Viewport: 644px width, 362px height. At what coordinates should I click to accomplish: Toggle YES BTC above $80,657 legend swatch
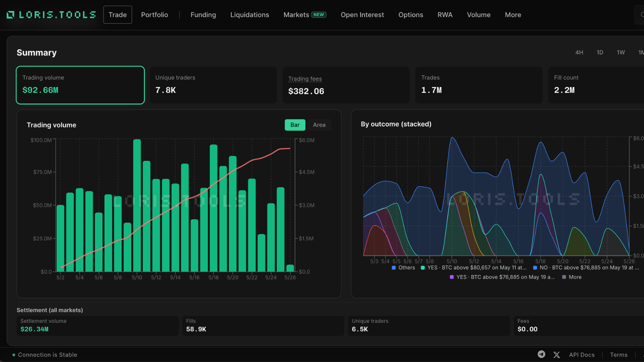point(423,267)
